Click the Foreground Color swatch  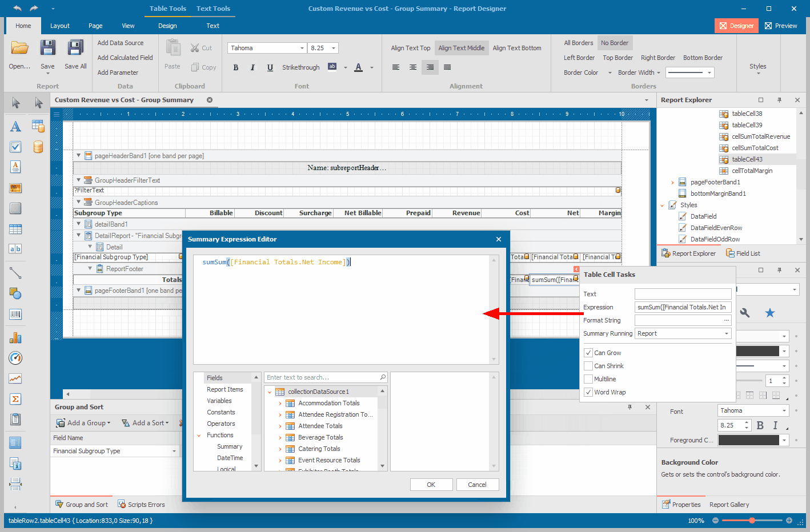click(748, 440)
